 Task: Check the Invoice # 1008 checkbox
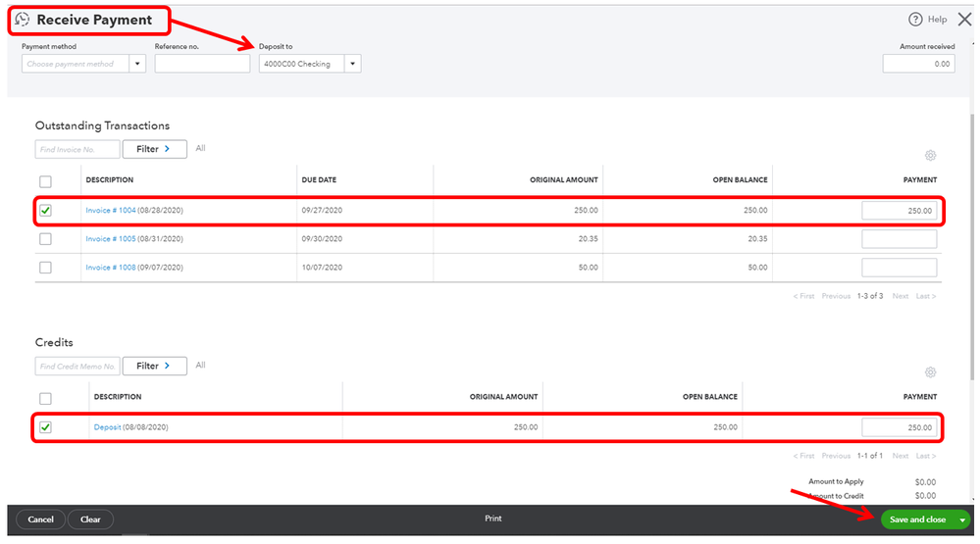tap(46, 268)
